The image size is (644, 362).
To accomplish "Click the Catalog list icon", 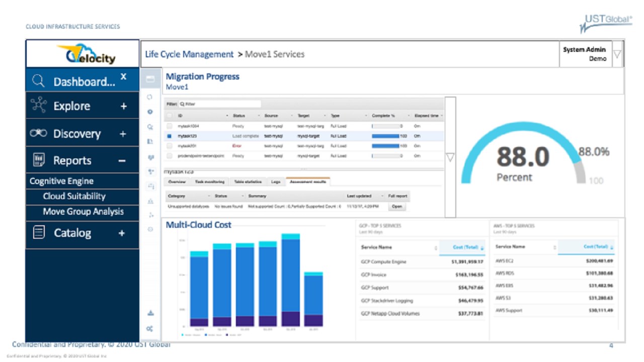I will click(x=39, y=232).
